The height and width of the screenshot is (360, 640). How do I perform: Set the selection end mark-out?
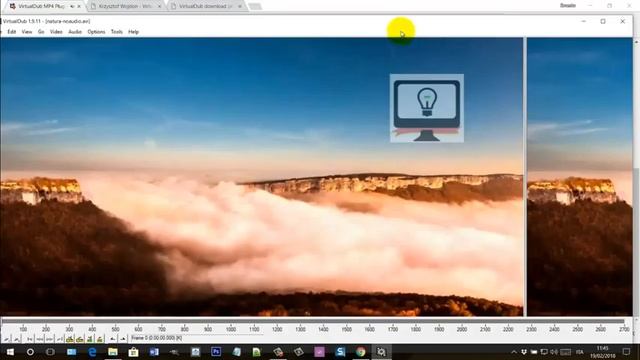tap(122, 339)
